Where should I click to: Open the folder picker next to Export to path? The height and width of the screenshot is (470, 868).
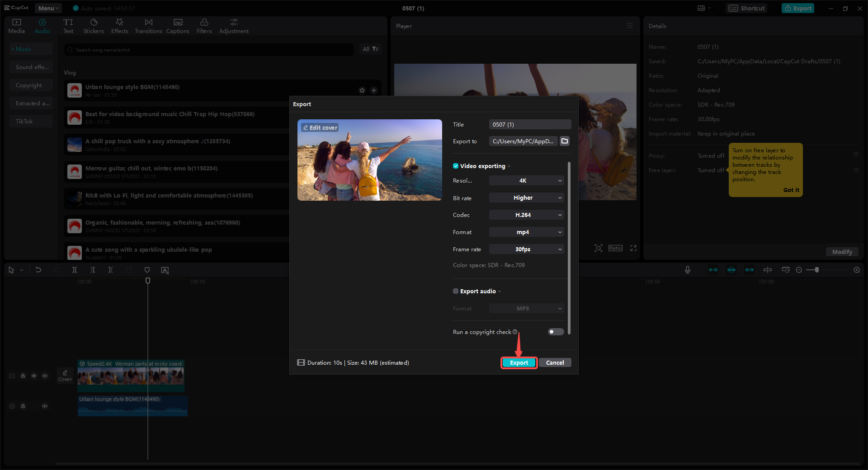coord(564,141)
